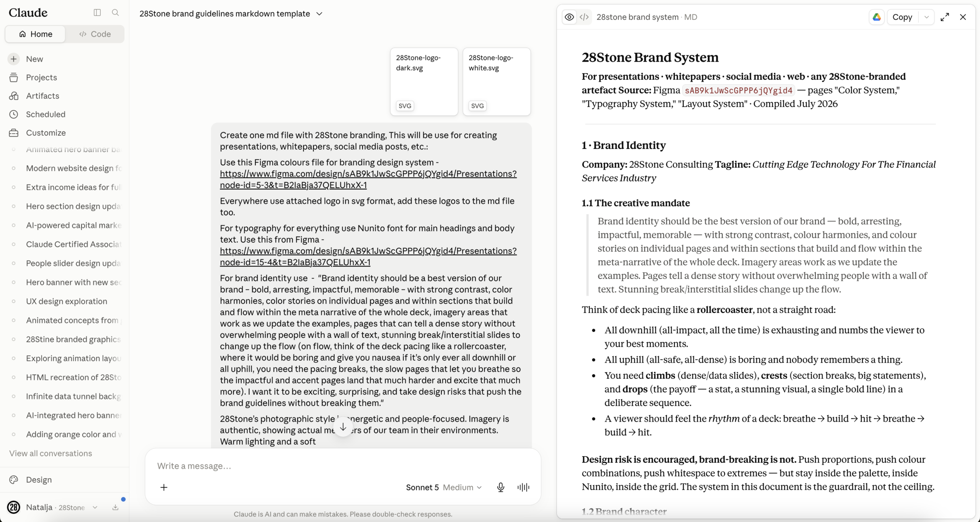This screenshot has height=522, width=980.
Task: Click the Artifacts shapes icon
Action: click(13, 96)
